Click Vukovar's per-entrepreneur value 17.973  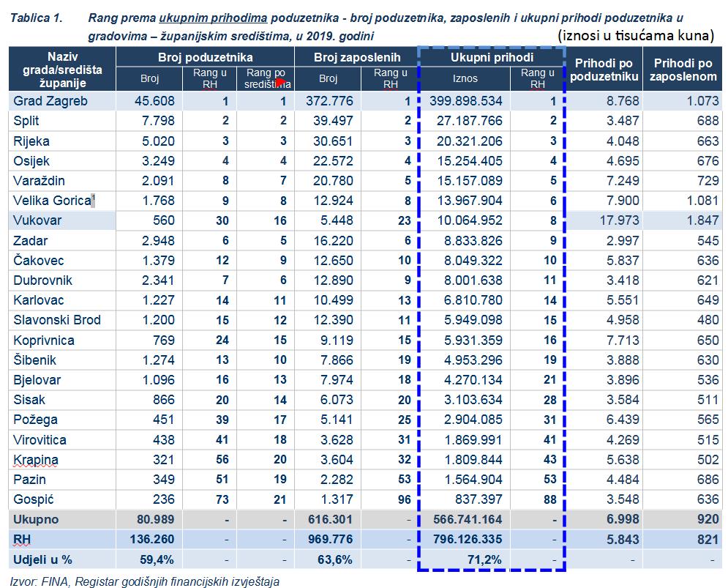point(620,220)
